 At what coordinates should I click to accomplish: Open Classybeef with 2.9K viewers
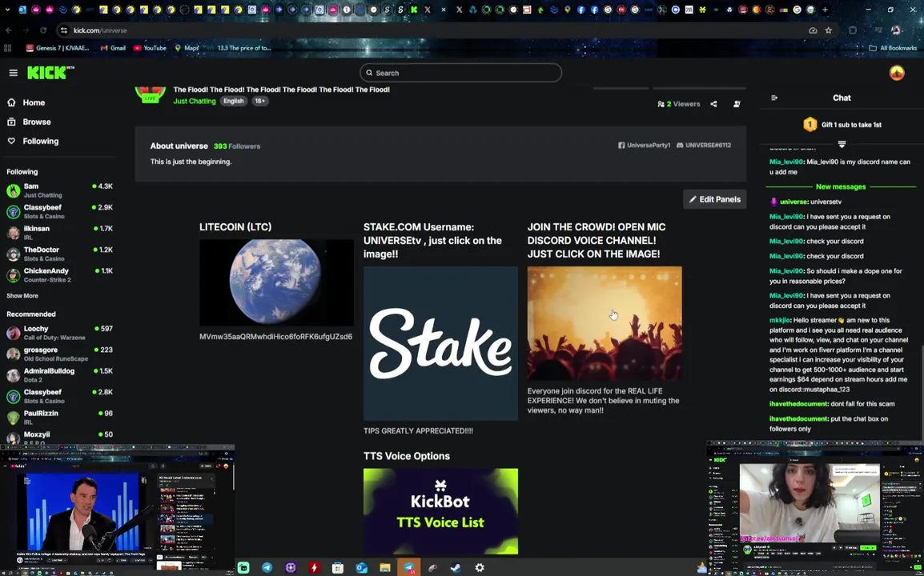point(59,211)
